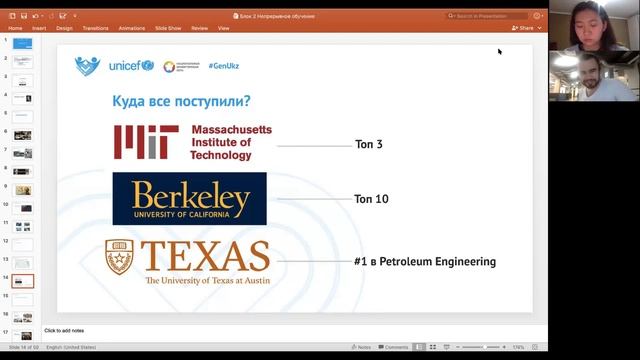Select slide 8 thumbnail

[x=22, y=171]
